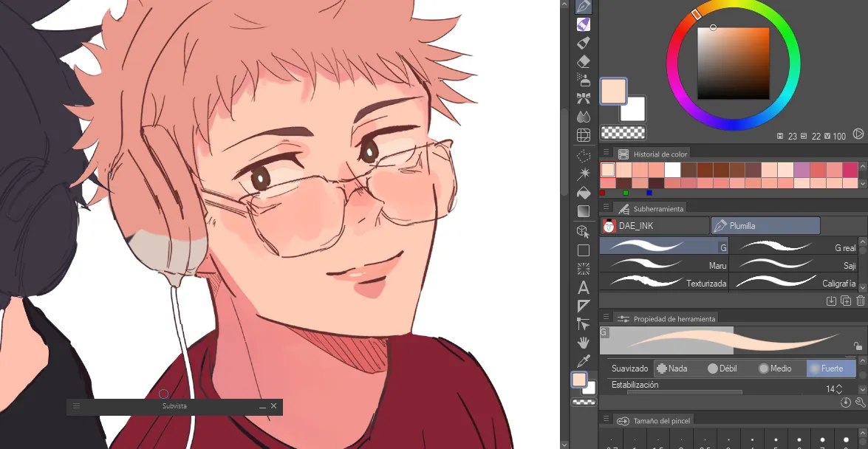The image size is (868, 449).
Task: Open Propiedad de herramienta tab
Action: click(666, 318)
